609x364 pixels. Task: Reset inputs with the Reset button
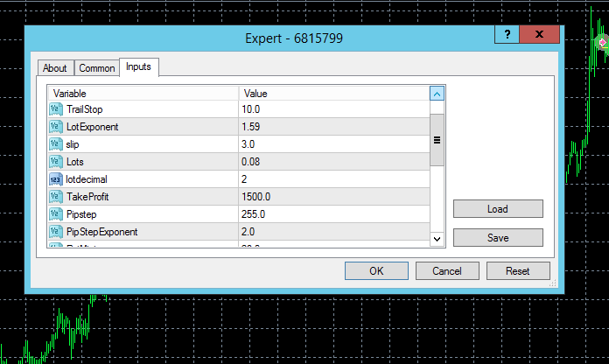518,270
